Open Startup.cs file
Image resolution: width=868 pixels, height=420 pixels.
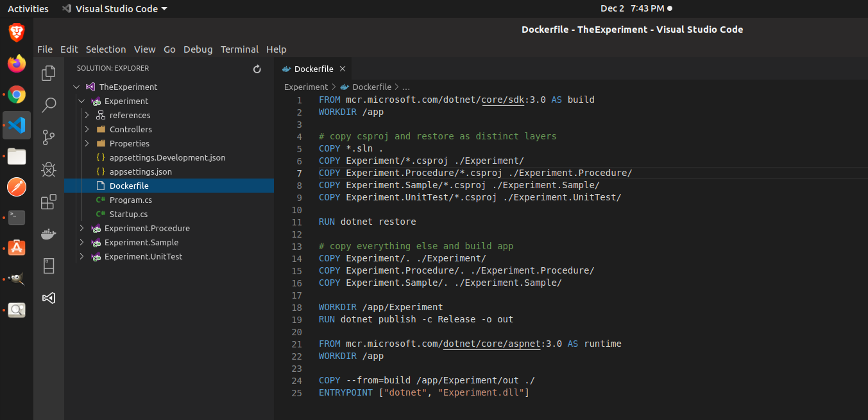click(128, 214)
